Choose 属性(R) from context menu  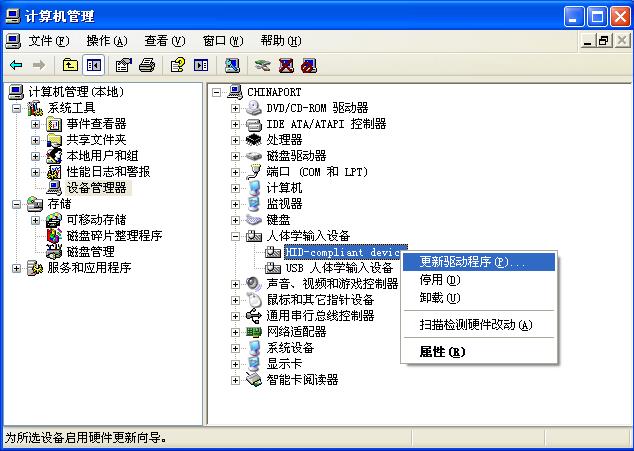click(x=479, y=351)
